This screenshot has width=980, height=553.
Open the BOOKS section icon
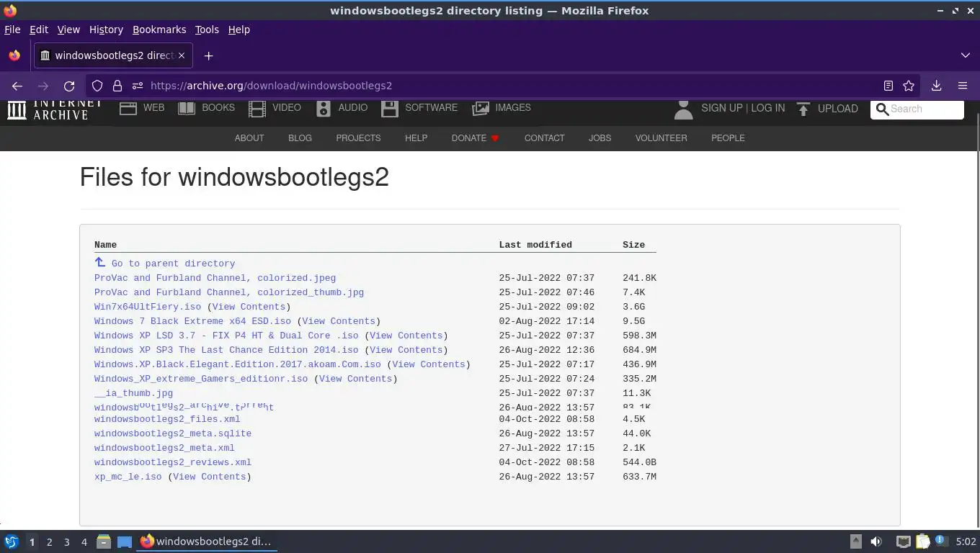tap(187, 109)
